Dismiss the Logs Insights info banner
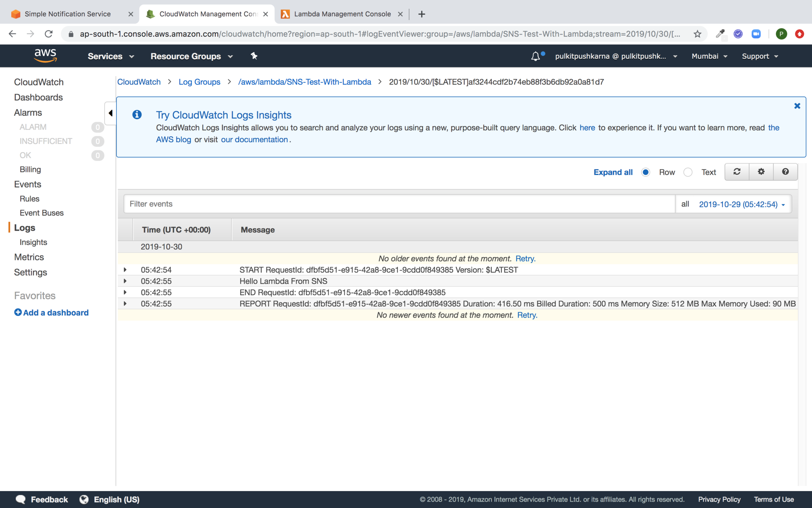The image size is (812, 508). coord(797,106)
